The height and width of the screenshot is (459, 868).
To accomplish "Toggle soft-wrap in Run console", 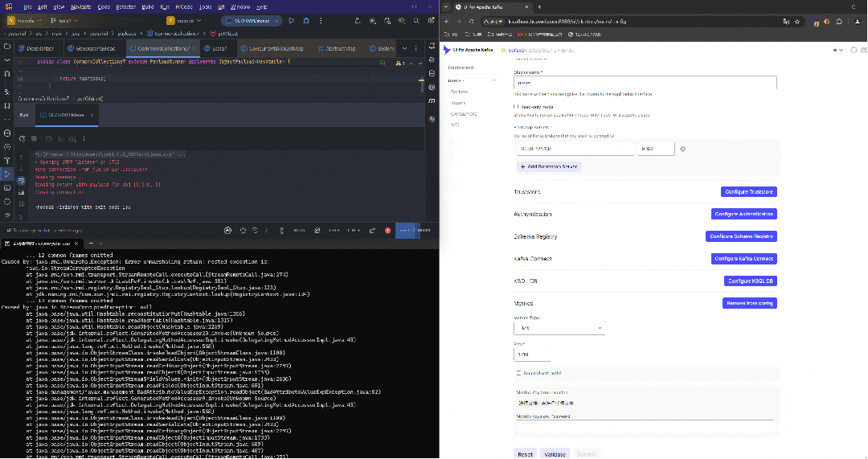I will point(21,181).
